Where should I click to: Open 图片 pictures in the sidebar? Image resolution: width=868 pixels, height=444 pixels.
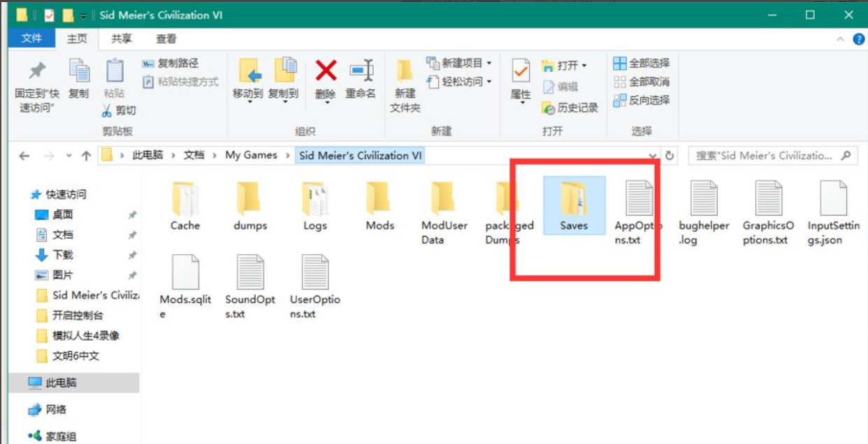coord(63,275)
